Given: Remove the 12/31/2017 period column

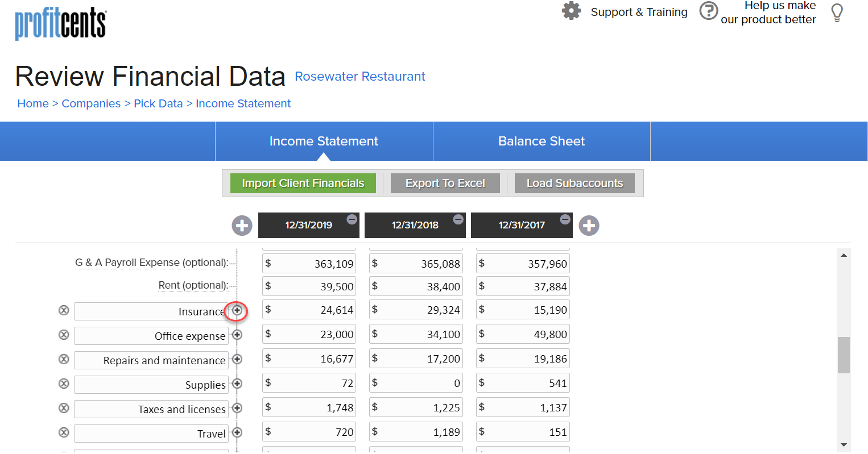Looking at the screenshot, I should click(565, 219).
